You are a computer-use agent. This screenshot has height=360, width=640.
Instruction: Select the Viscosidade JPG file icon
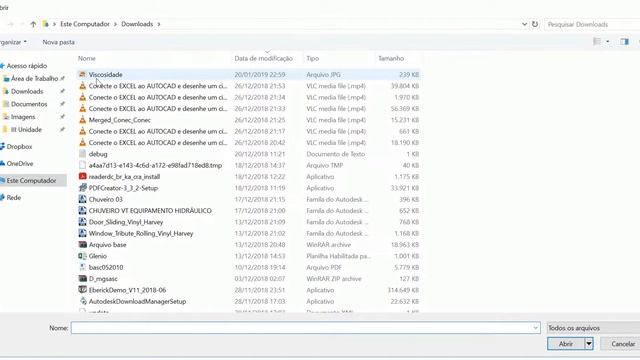82,74
